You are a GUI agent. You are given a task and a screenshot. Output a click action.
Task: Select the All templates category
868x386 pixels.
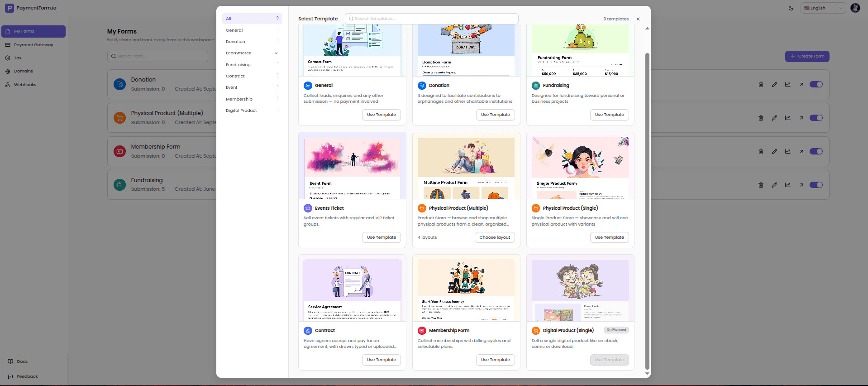click(x=252, y=19)
